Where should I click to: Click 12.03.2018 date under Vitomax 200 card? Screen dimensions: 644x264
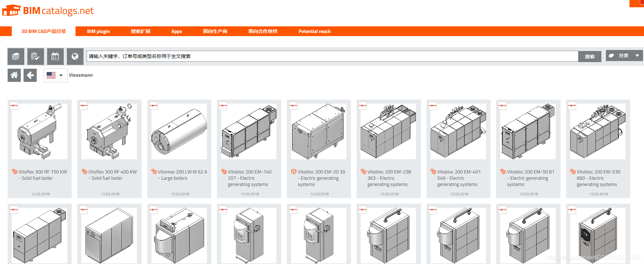(180, 194)
